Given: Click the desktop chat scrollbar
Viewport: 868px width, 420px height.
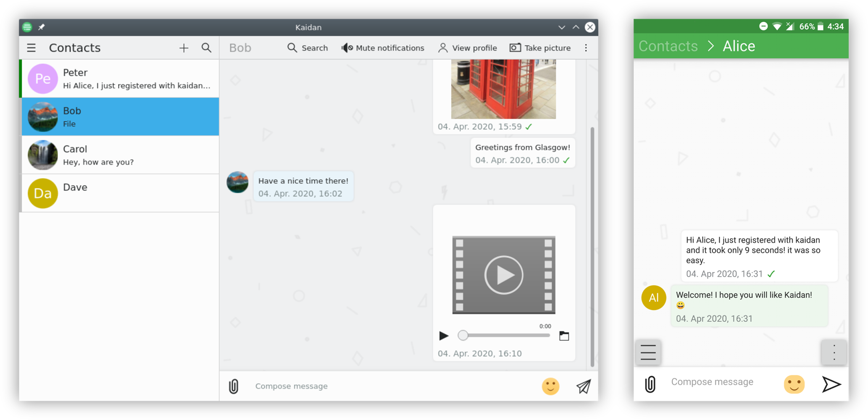Looking at the screenshot, I should point(592,247).
